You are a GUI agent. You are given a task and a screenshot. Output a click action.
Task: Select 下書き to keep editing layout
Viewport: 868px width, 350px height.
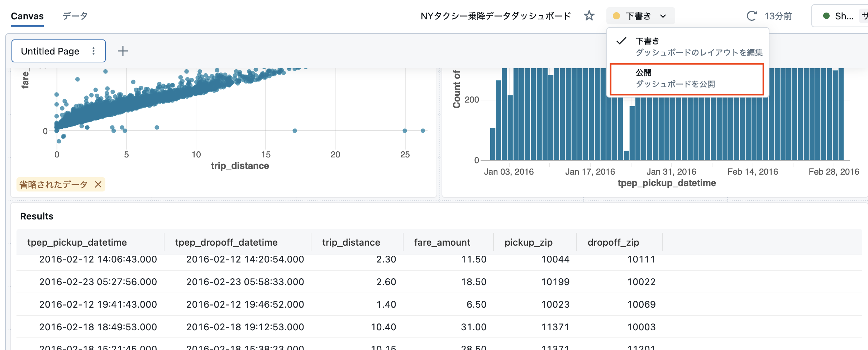647,41
